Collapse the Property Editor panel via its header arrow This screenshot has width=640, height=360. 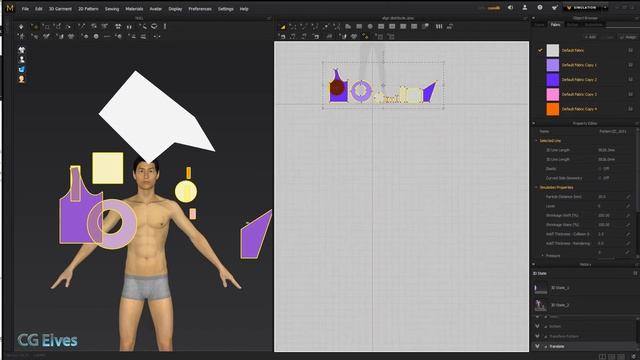coord(533,123)
